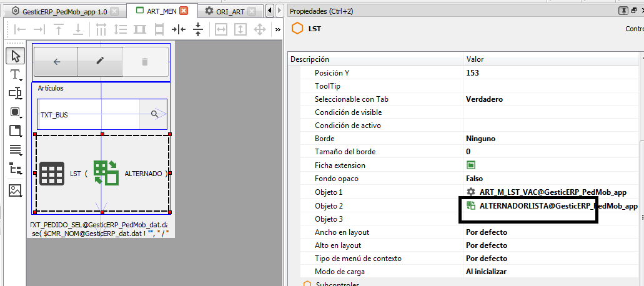Click the LST hexagon icon in properties header
The height and width of the screenshot is (286, 644).
pyautogui.click(x=296, y=29)
